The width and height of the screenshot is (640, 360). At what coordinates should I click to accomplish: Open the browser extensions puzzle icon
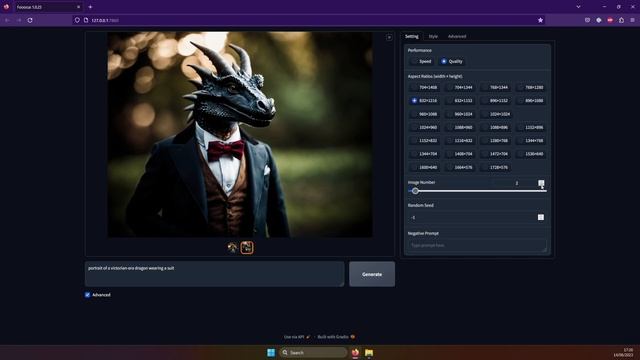point(621,20)
